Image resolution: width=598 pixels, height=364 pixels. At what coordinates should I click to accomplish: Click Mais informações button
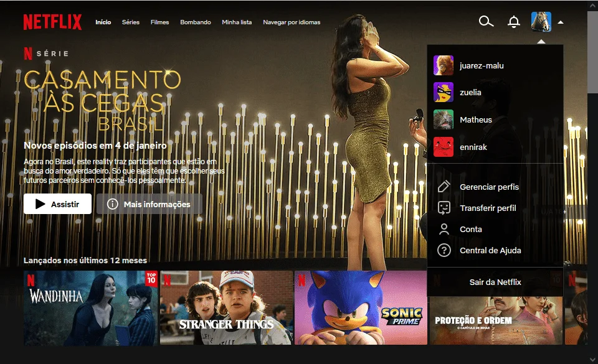point(149,203)
